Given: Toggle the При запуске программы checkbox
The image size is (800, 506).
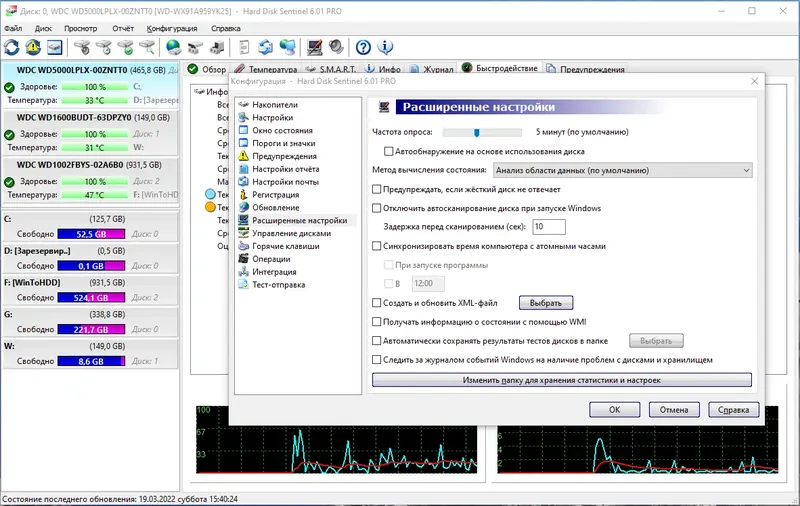Looking at the screenshot, I should point(389,265).
